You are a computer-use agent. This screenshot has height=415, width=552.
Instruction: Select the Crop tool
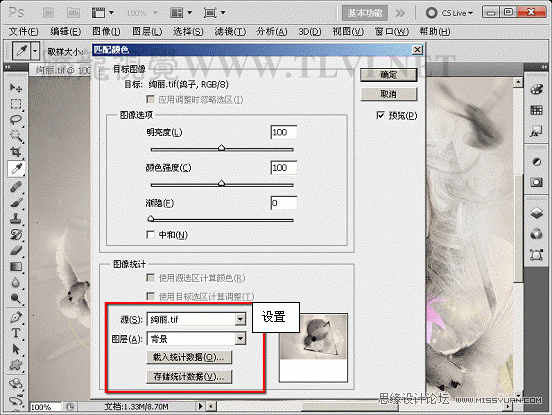pos(16,152)
